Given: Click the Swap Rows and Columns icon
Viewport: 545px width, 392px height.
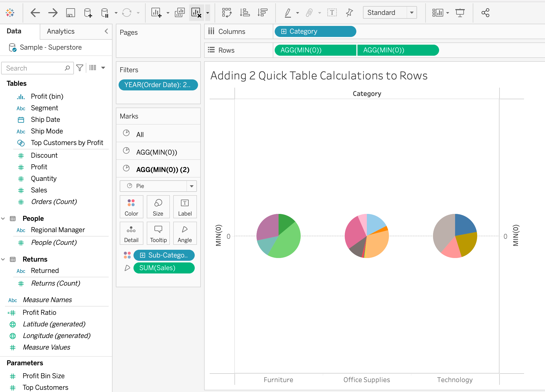Looking at the screenshot, I should click(227, 12).
